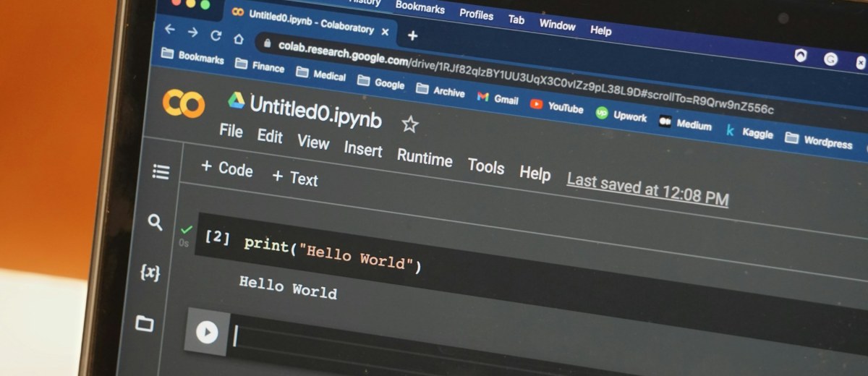Open macOS Help menu bar item
Screen dimensions: 868x376
pyautogui.click(x=600, y=30)
